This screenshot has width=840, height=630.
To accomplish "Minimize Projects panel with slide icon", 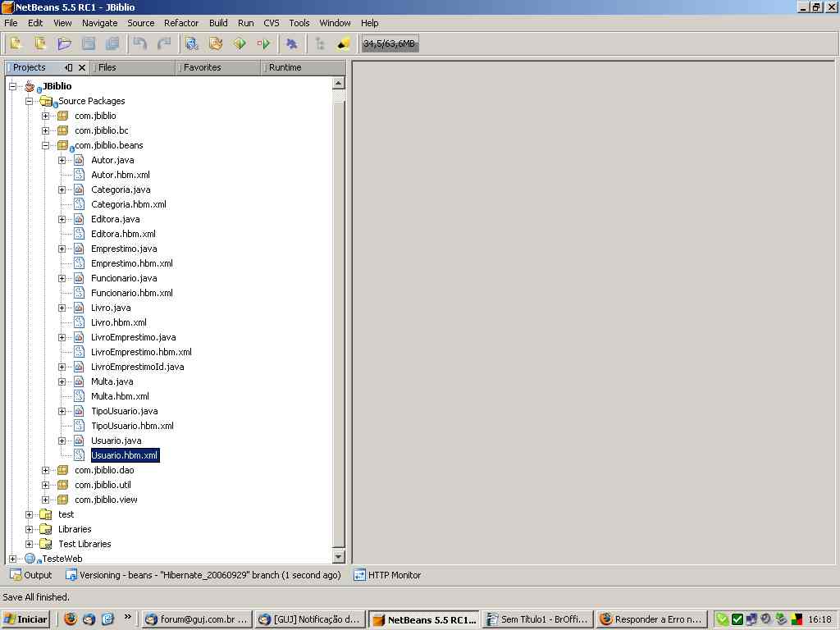I will (69, 67).
